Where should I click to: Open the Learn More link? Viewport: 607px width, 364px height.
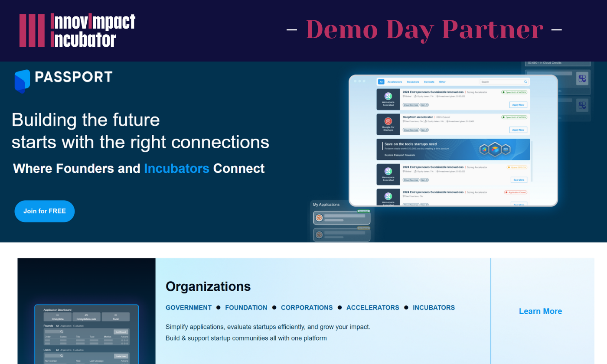[x=540, y=311]
